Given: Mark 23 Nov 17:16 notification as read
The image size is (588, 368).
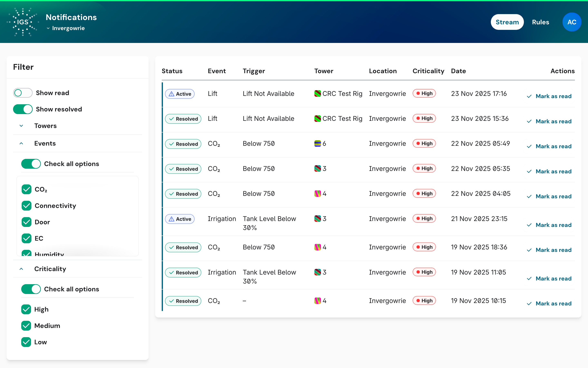Looking at the screenshot, I should coord(549,96).
